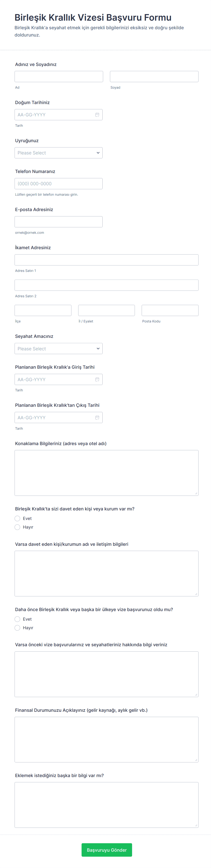Click the Konaklama Bilgileriniz text area
The width and height of the screenshot is (211, 868).
pos(106,473)
